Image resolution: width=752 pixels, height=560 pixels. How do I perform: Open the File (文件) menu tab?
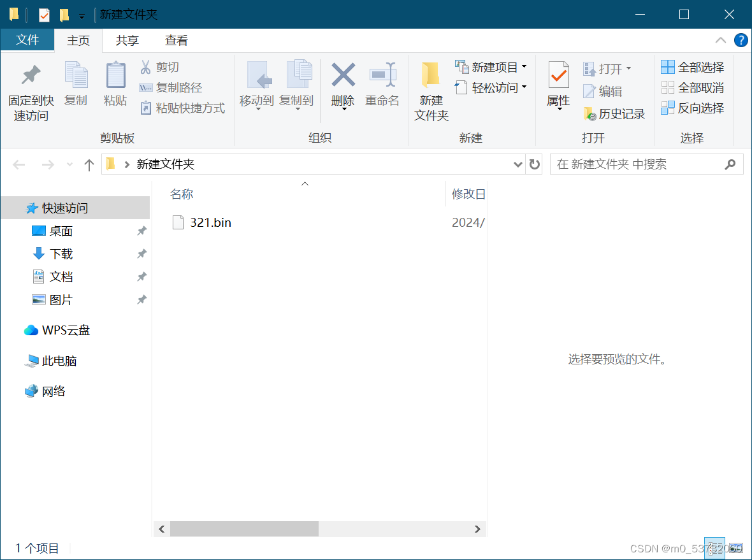click(x=27, y=39)
